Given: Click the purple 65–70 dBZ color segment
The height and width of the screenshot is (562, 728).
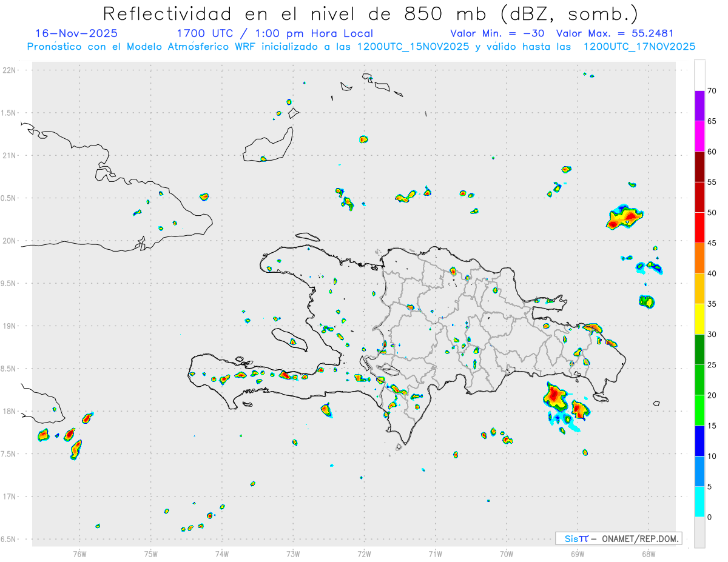Looking at the screenshot, I should click(699, 105).
